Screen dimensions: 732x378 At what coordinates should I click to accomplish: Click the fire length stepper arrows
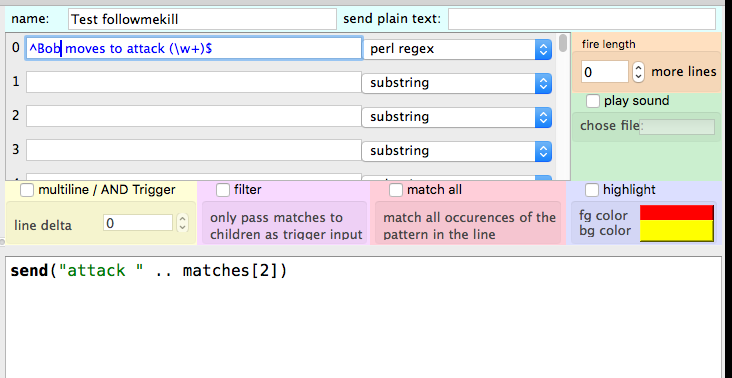[x=638, y=72]
